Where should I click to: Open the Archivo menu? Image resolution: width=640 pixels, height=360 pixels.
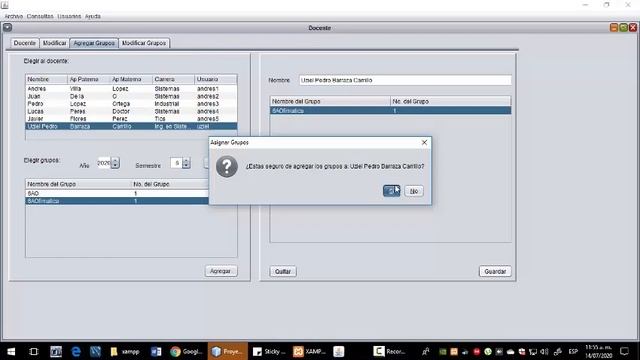[13, 16]
